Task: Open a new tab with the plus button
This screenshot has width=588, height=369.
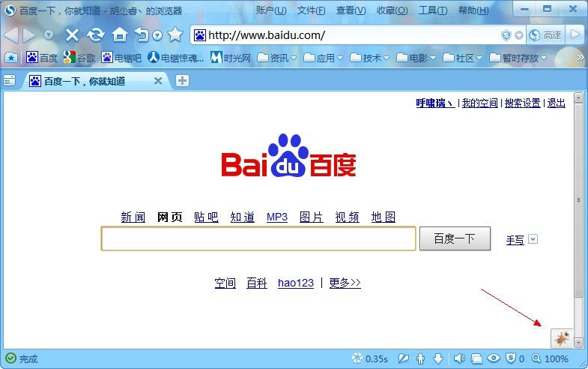Action: pyautogui.click(x=182, y=81)
